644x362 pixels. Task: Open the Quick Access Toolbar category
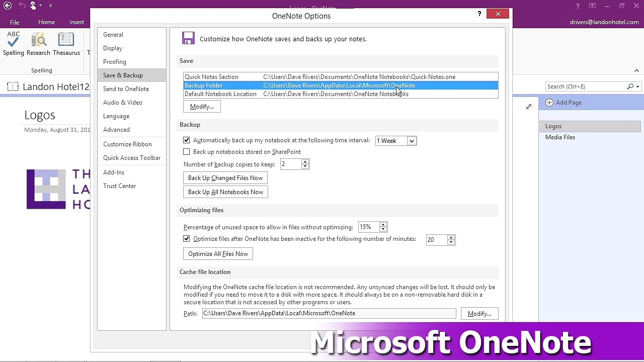(x=132, y=158)
